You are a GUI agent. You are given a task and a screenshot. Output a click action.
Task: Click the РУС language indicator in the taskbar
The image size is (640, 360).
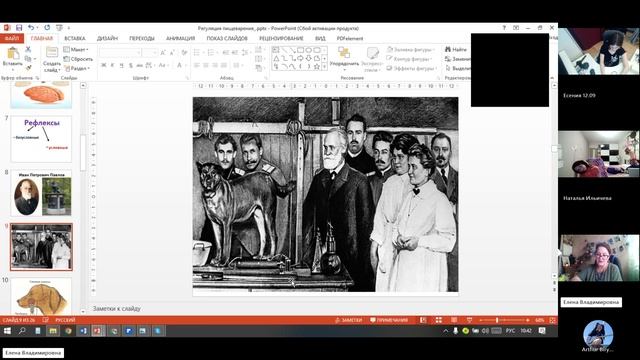(510, 331)
